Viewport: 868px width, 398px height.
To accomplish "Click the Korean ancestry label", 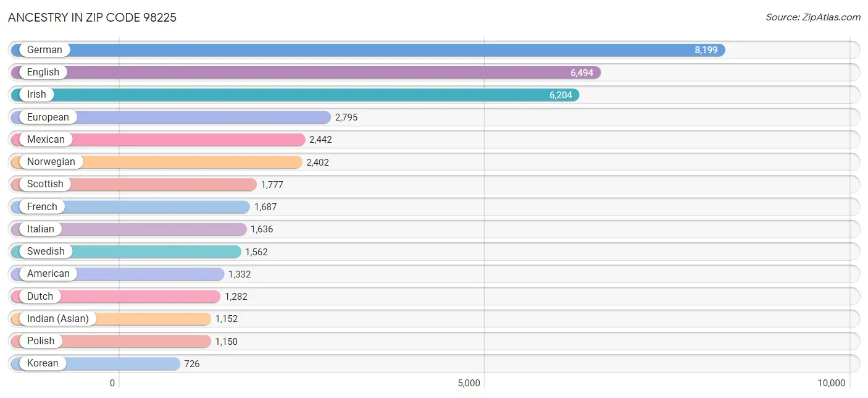I will 43,363.
